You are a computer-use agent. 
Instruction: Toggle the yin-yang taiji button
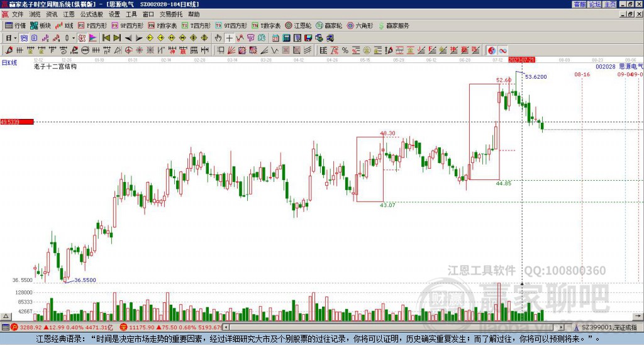(x=492, y=50)
